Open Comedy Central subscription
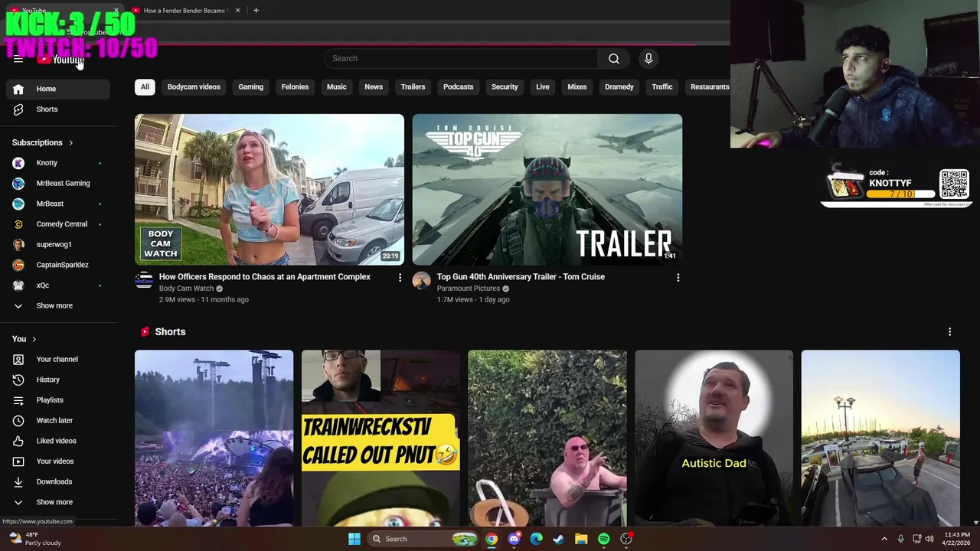Image resolution: width=980 pixels, height=551 pixels. [x=58, y=224]
